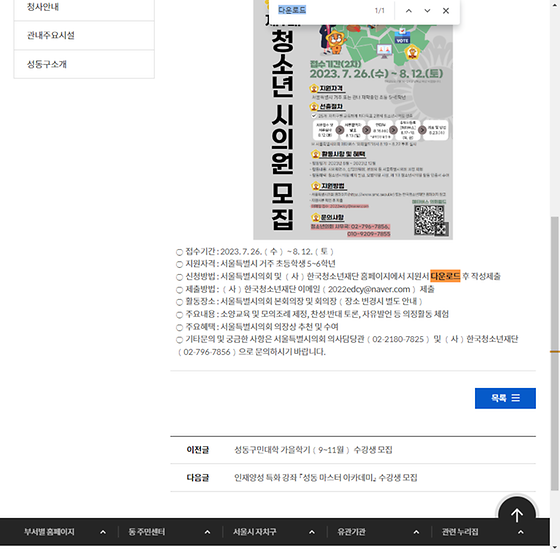Viewport: 560px width, 553px height.
Task: Click the phone number 02-2180-7825
Action: point(398,339)
